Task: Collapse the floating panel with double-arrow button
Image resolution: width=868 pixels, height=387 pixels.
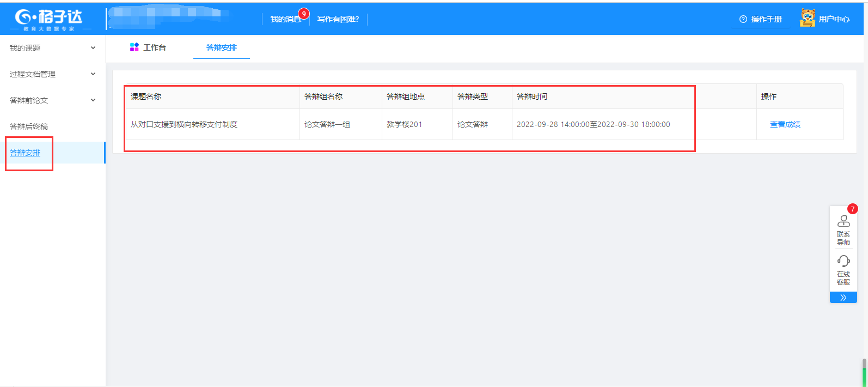Action: click(843, 298)
